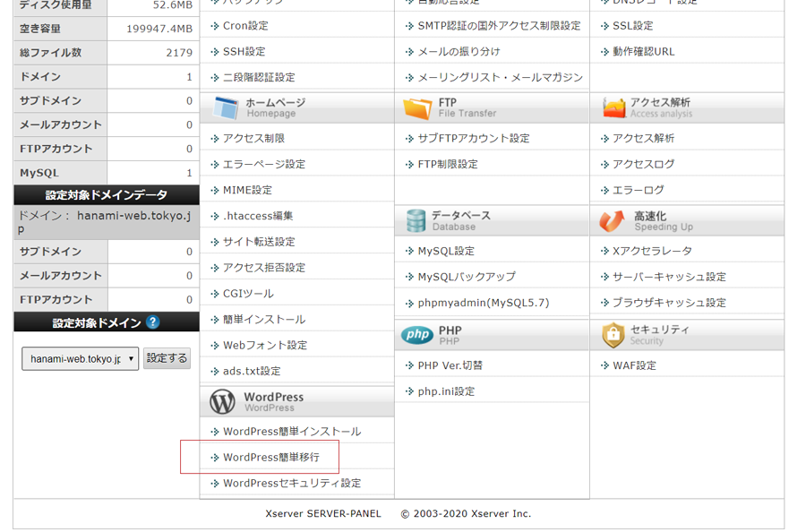The image size is (806, 532).
Task: Open エラーページ設定
Action: 264,164
